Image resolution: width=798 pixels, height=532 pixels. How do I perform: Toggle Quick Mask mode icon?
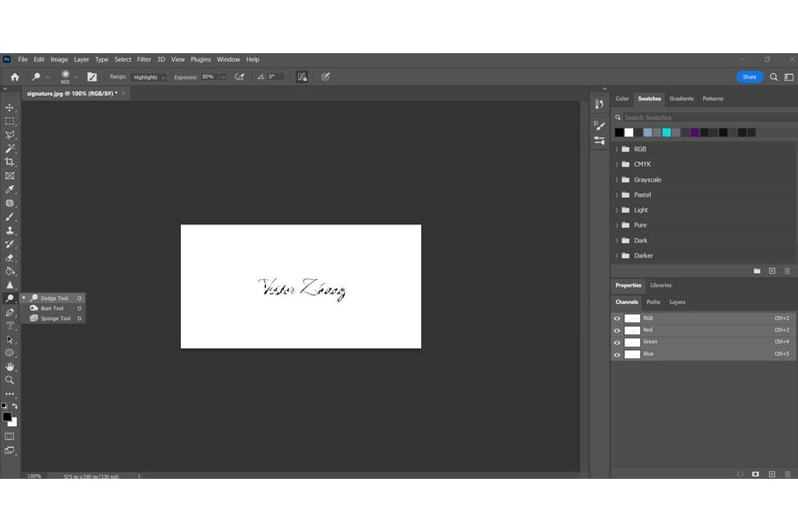[x=10, y=436]
